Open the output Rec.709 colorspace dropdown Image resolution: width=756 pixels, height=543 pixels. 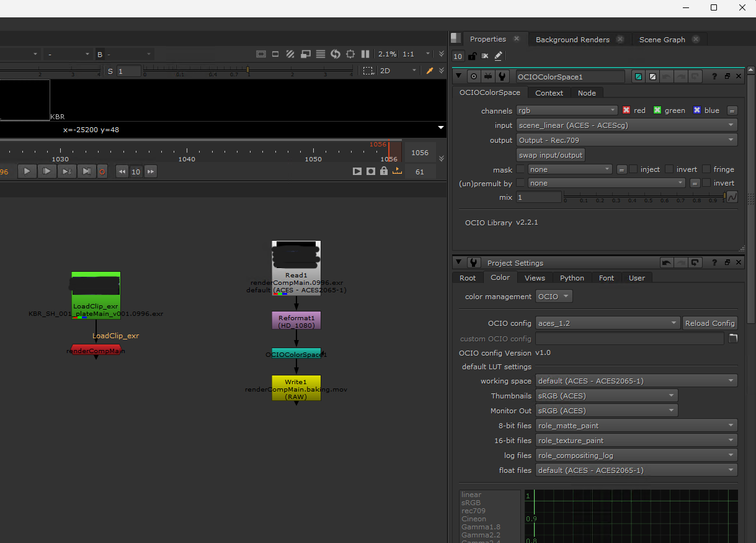pos(626,140)
